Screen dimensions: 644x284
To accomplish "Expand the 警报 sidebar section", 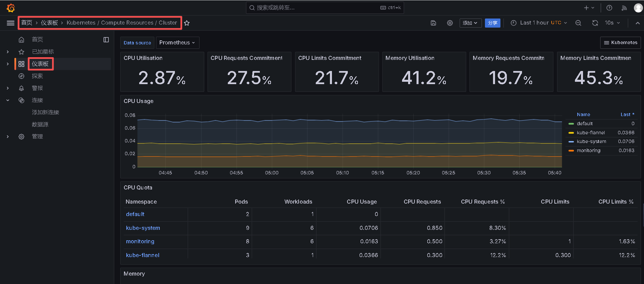I will coord(8,88).
